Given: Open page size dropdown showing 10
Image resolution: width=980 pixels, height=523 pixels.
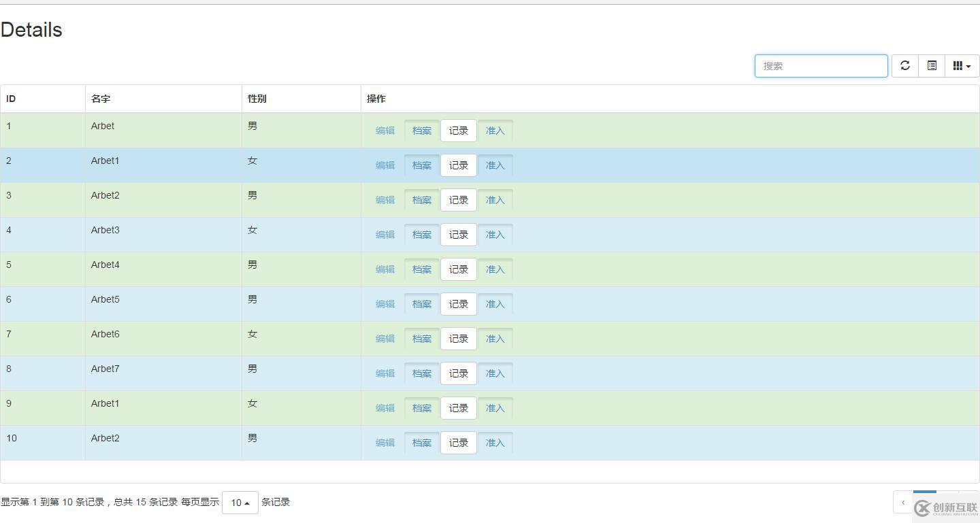Looking at the screenshot, I should click(x=240, y=503).
